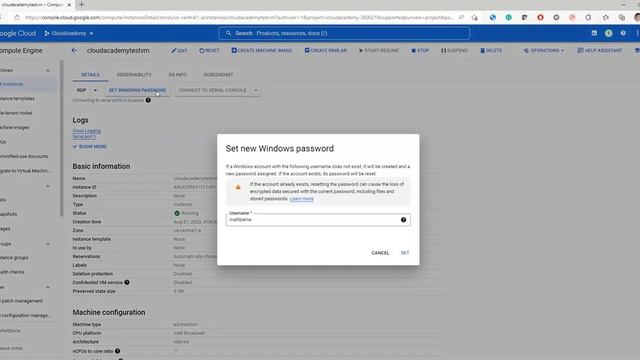640x360 pixels.
Task: Click help icon beside Confidential VM service
Action: click(x=127, y=282)
